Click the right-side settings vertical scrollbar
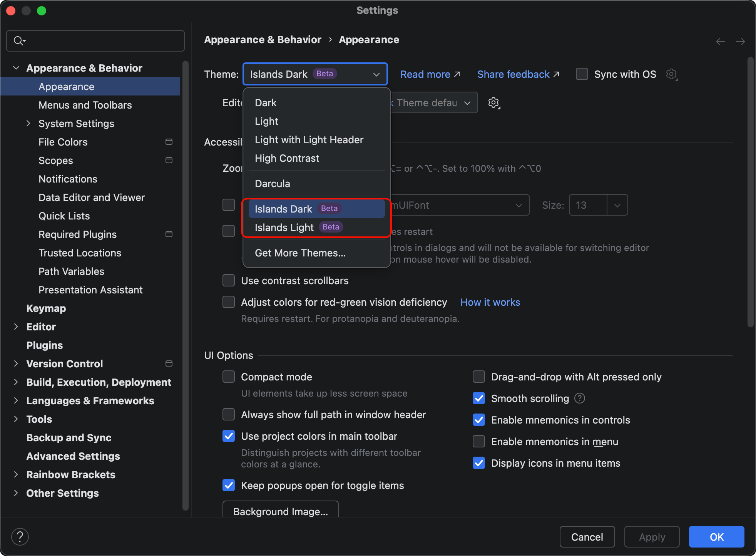Screen dimensions: 756x556 (x=750, y=193)
